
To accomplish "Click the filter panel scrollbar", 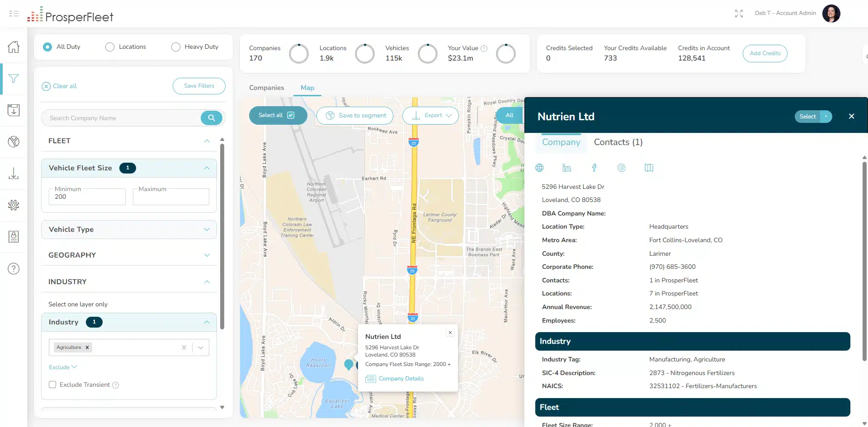I will tap(222, 236).
